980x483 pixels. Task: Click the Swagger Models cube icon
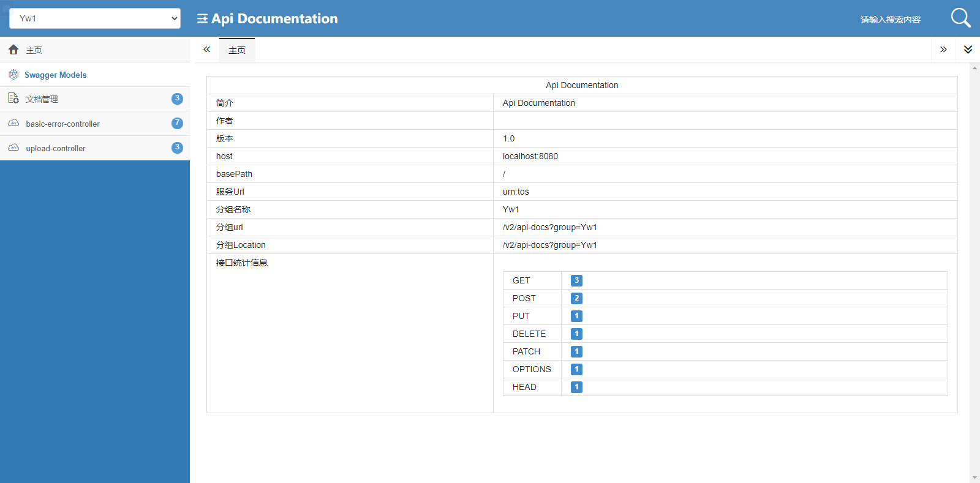coord(13,75)
